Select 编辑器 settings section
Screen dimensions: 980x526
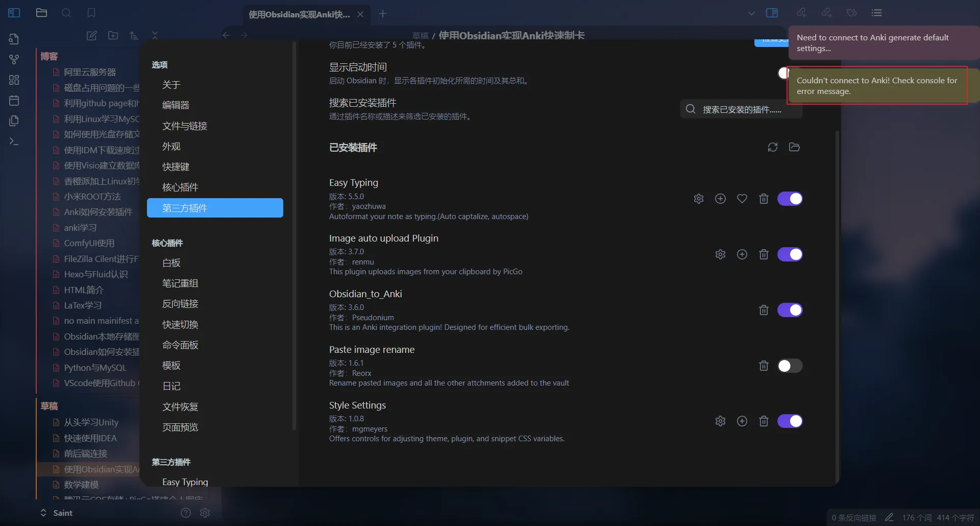[x=215, y=105]
